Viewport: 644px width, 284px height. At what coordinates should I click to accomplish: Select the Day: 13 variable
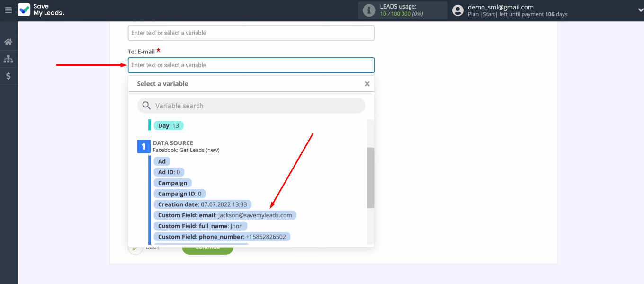click(x=168, y=126)
